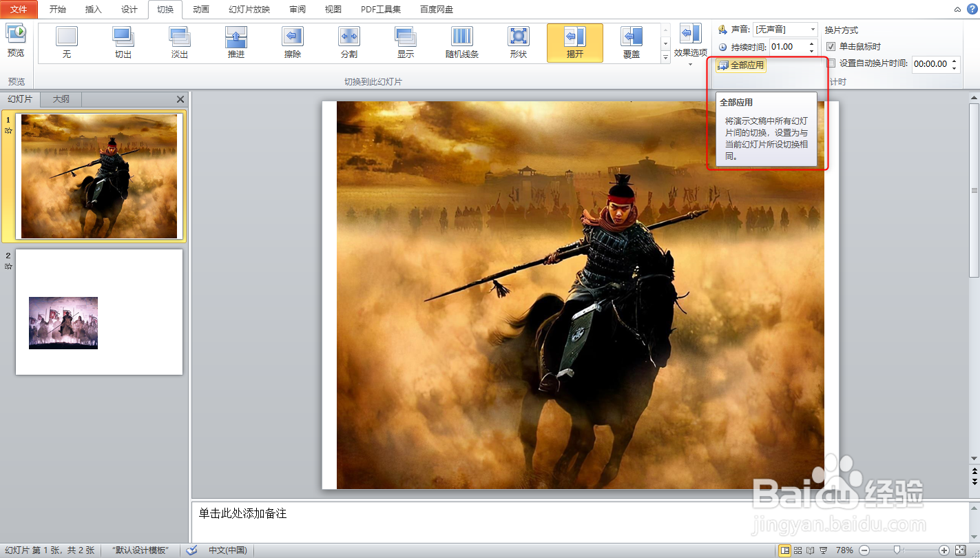Apply the 推进 (Push) transition

(x=236, y=43)
